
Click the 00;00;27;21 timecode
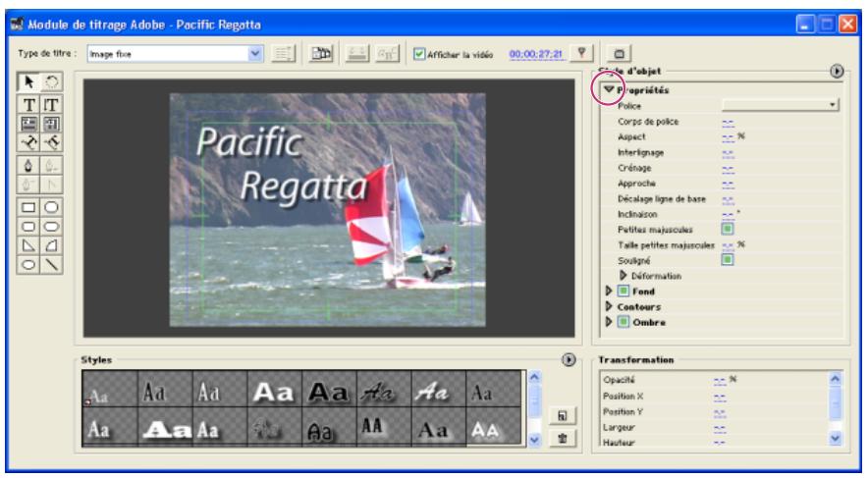point(535,54)
